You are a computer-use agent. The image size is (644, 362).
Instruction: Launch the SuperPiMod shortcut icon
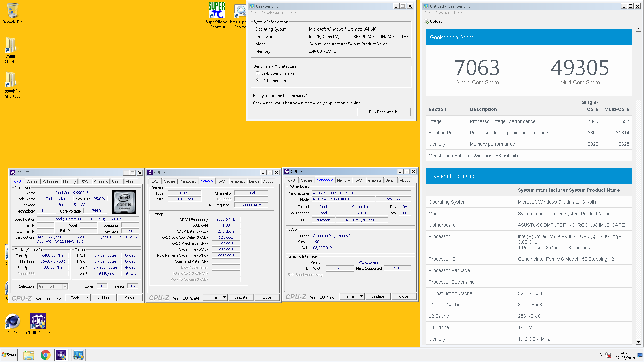click(216, 10)
